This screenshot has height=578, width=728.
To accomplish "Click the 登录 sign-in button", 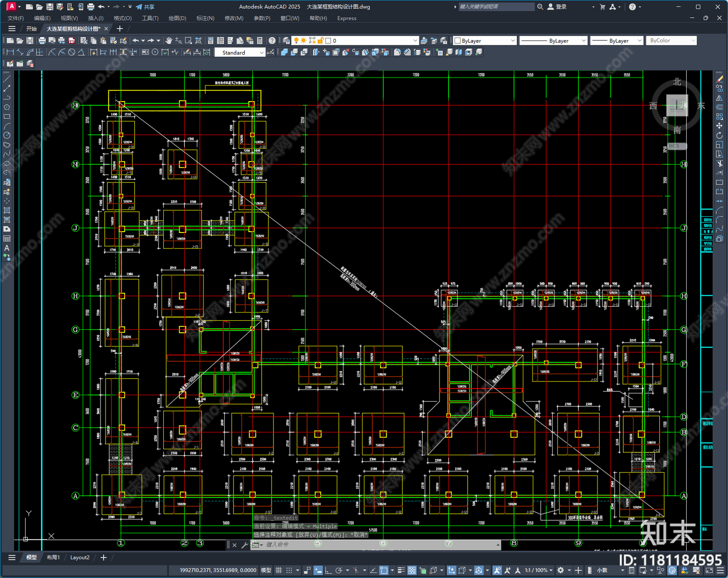I will point(557,7).
